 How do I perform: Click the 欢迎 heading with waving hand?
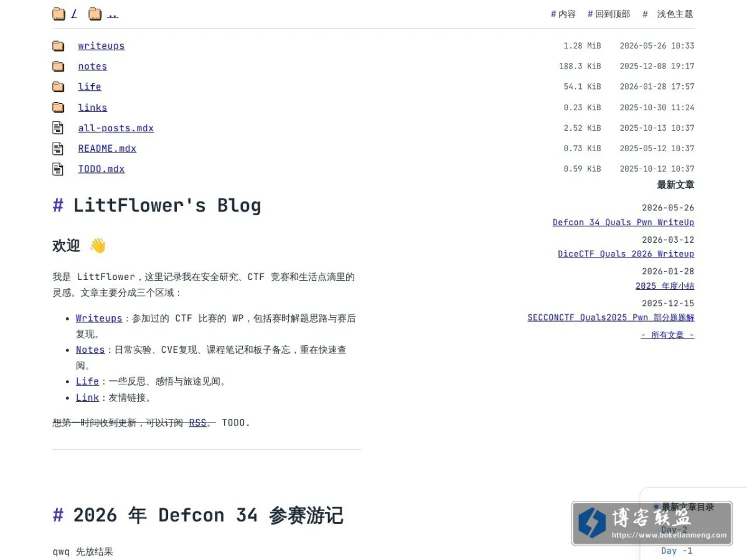click(x=80, y=246)
